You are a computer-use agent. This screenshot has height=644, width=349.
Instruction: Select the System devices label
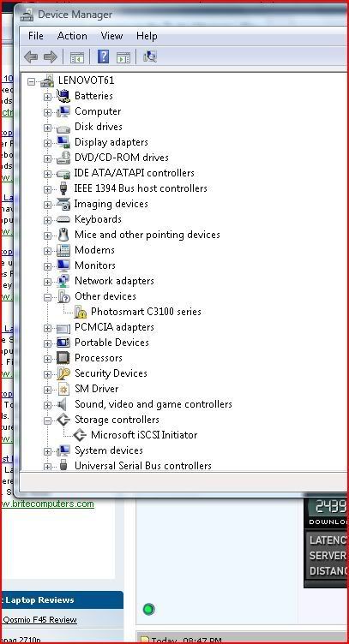(x=109, y=450)
